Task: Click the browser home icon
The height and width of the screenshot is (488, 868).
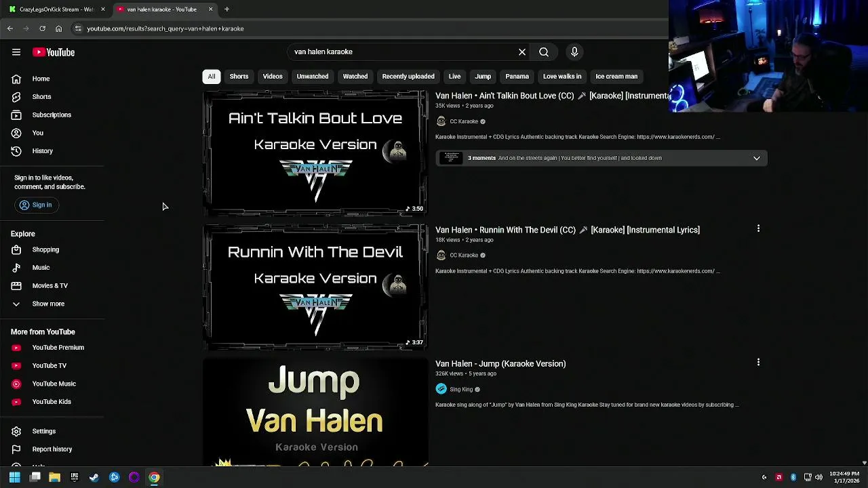Action: 58,28
